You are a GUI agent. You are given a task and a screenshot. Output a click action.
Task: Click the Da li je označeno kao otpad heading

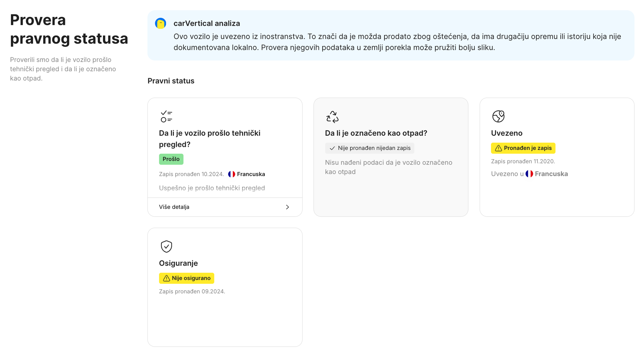click(x=376, y=133)
